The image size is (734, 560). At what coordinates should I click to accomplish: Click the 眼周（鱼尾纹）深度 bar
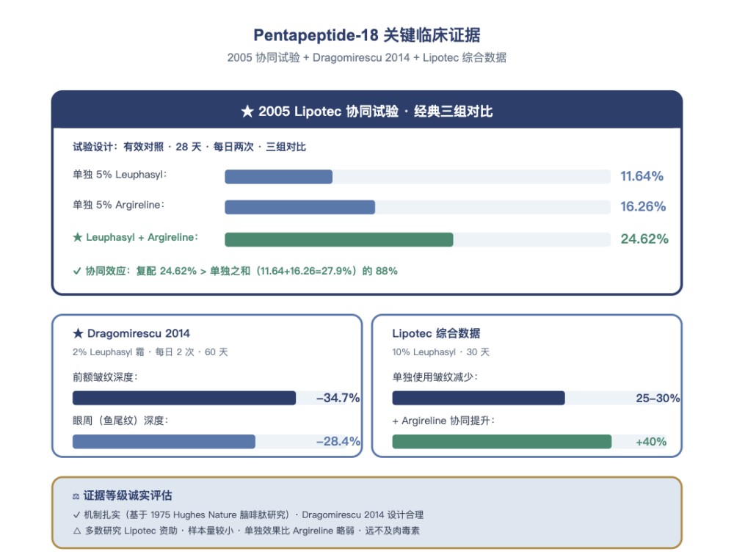point(164,442)
